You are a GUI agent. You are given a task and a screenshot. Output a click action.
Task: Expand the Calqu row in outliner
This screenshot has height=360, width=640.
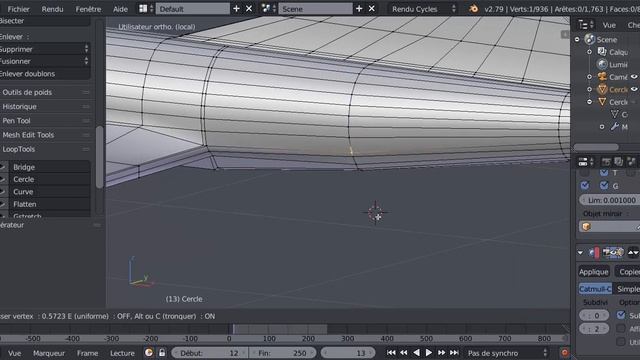[589, 52]
